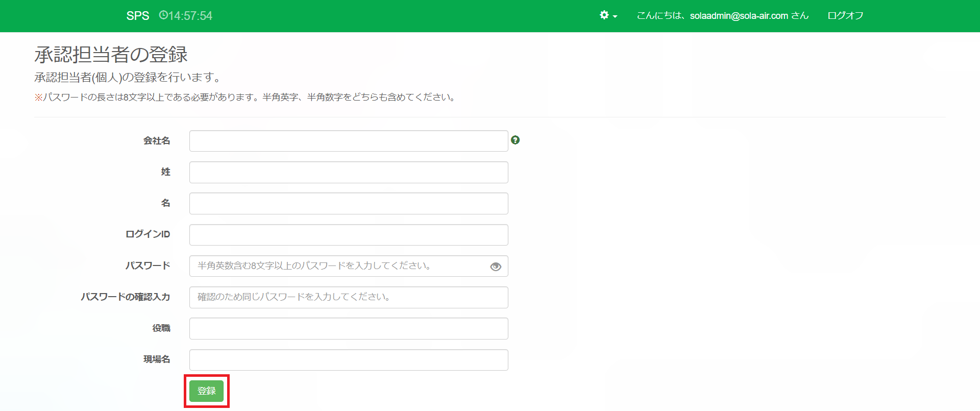Viewport: 980px width, 411px height.
Task: Click the 会社名 field label
Action: pyautogui.click(x=156, y=141)
